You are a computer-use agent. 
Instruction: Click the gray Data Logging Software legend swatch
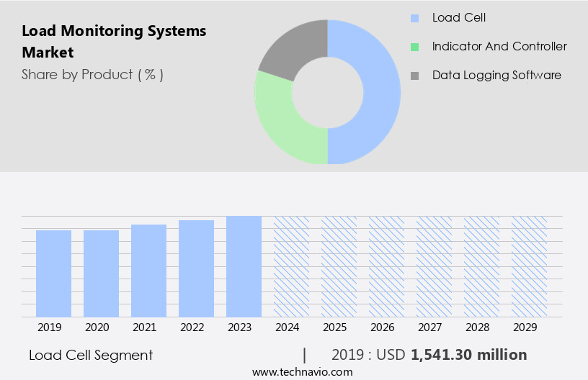(x=414, y=76)
